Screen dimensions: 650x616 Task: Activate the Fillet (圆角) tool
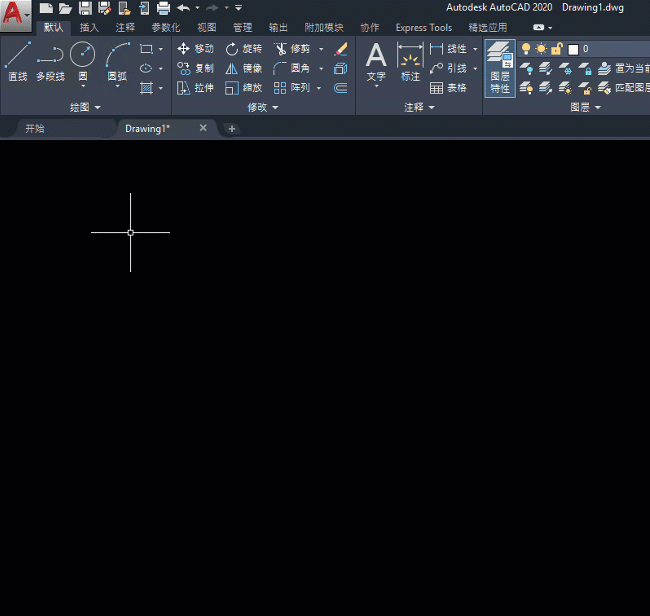click(x=292, y=68)
